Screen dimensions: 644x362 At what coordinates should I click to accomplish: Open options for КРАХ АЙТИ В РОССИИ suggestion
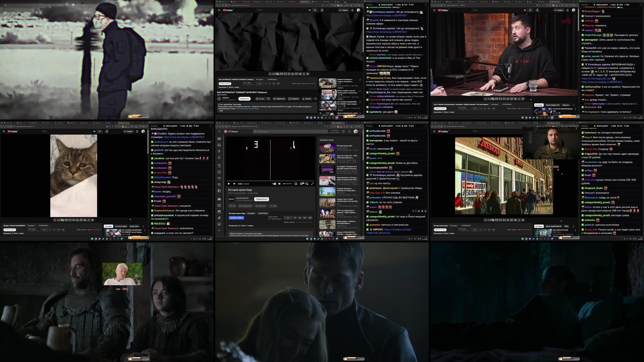(575, 230)
